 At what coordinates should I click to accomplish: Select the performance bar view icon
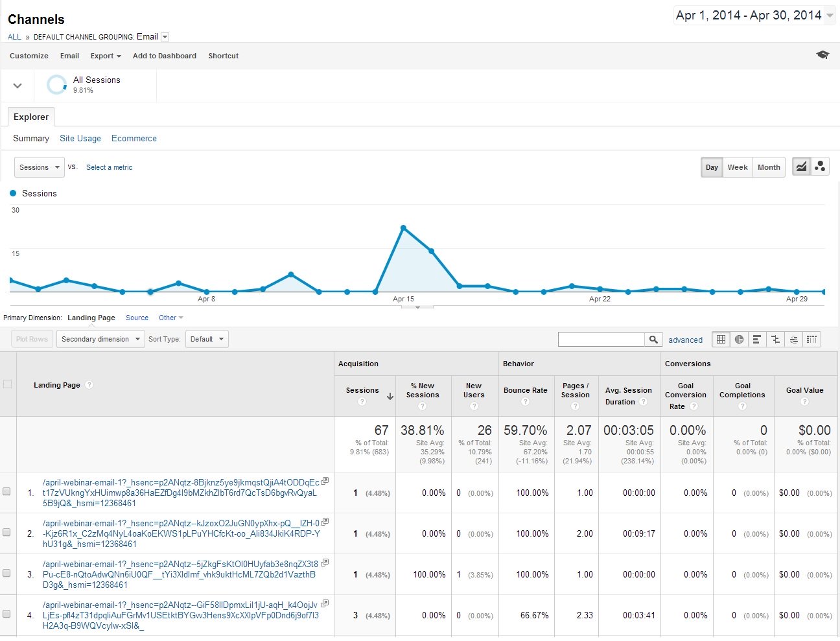click(757, 339)
